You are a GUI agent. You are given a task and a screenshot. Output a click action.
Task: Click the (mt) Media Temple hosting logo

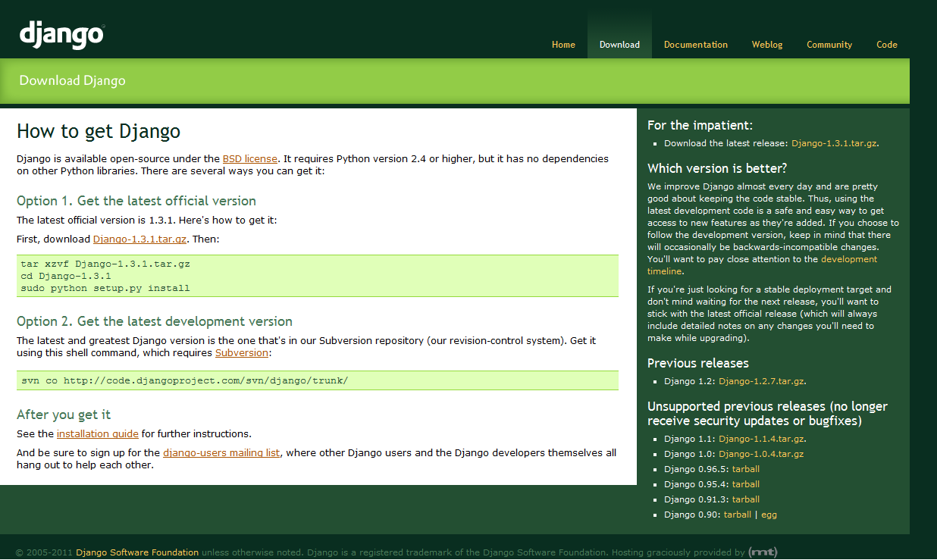tap(763, 552)
